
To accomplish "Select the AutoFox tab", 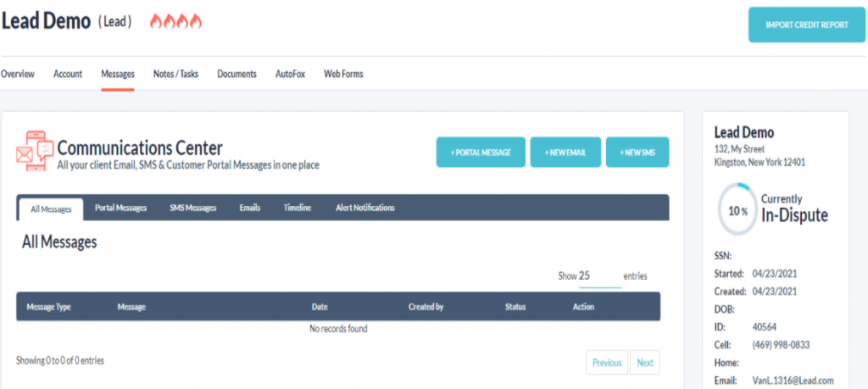I will (290, 75).
